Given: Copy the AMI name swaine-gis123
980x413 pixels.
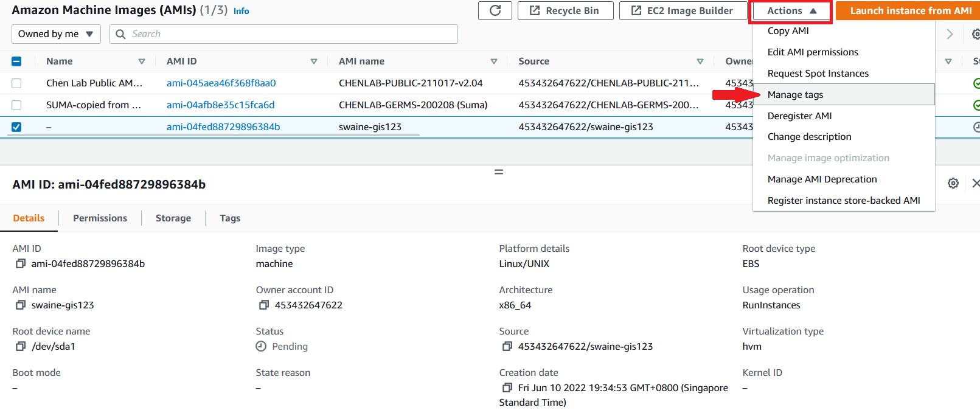Looking at the screenshot, I should click(21, 305).
